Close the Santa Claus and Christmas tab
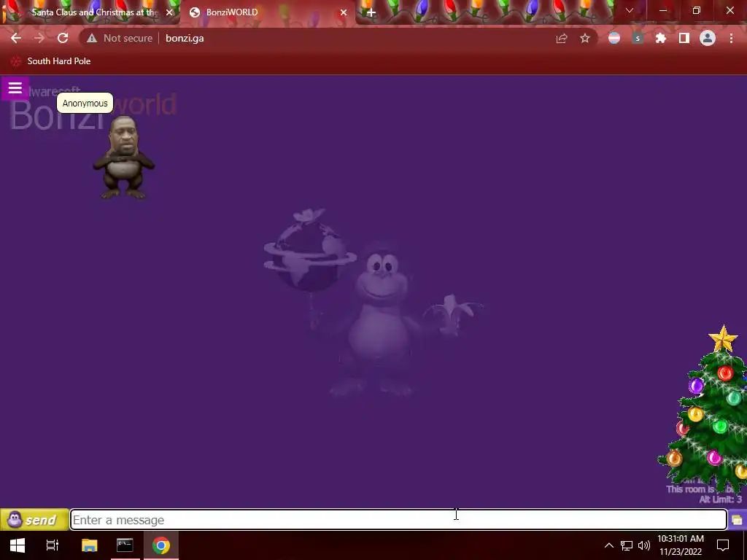The width and height of the screenshot is (747, 560). [169, 12]
